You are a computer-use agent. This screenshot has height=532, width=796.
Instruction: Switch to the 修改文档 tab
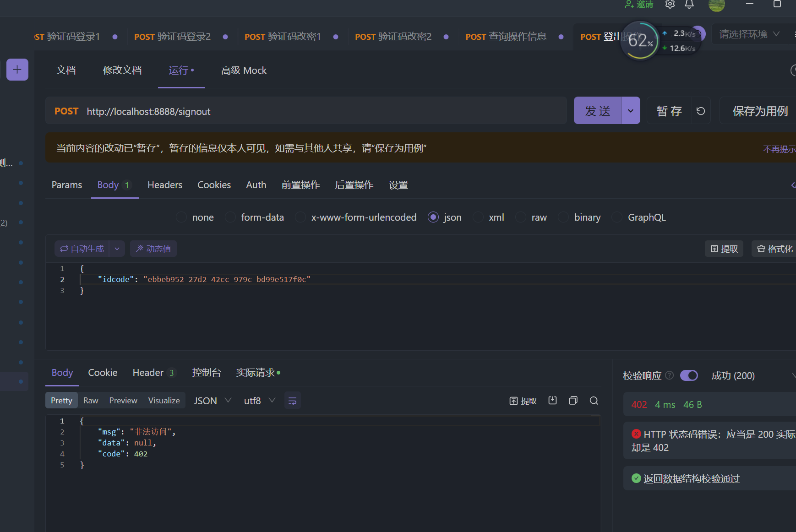[x=122, y=70]
